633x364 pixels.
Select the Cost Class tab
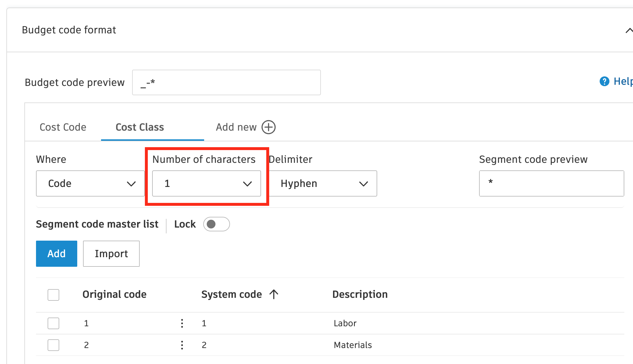click(x=140, y=127)
